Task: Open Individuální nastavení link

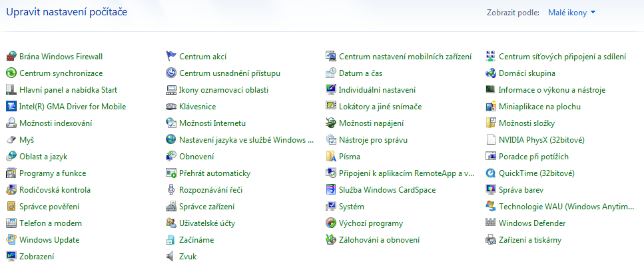Action: tap(377, 90)
